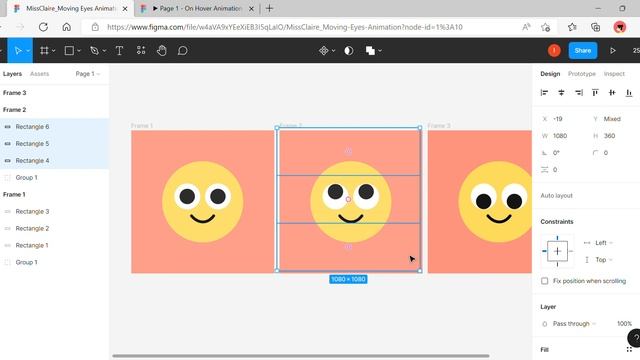The image size is (640, 360).
Task: Open Move tool dropdown arrow
Action: [x=28, y=51]
